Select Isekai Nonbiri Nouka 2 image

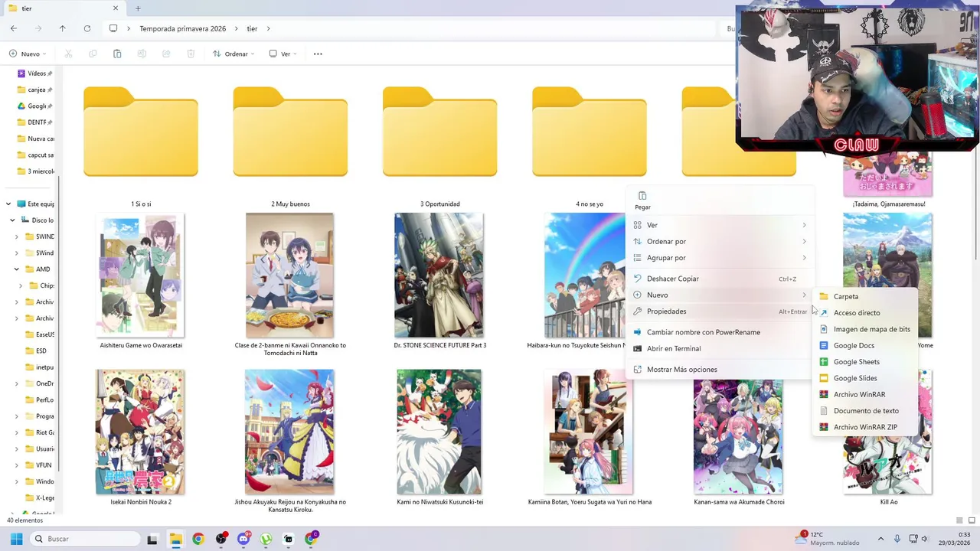[x=141, y=432]
